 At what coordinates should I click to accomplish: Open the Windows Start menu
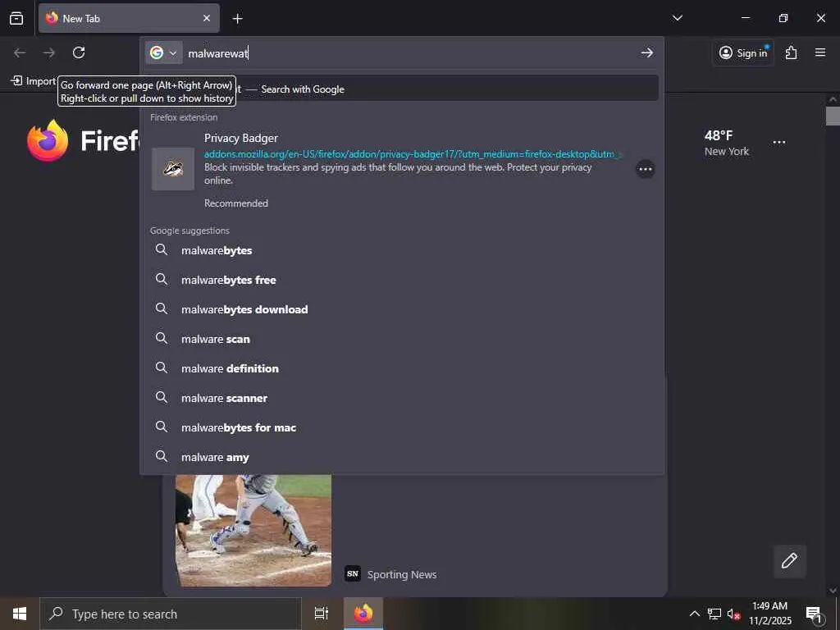[x=20, y=614]
